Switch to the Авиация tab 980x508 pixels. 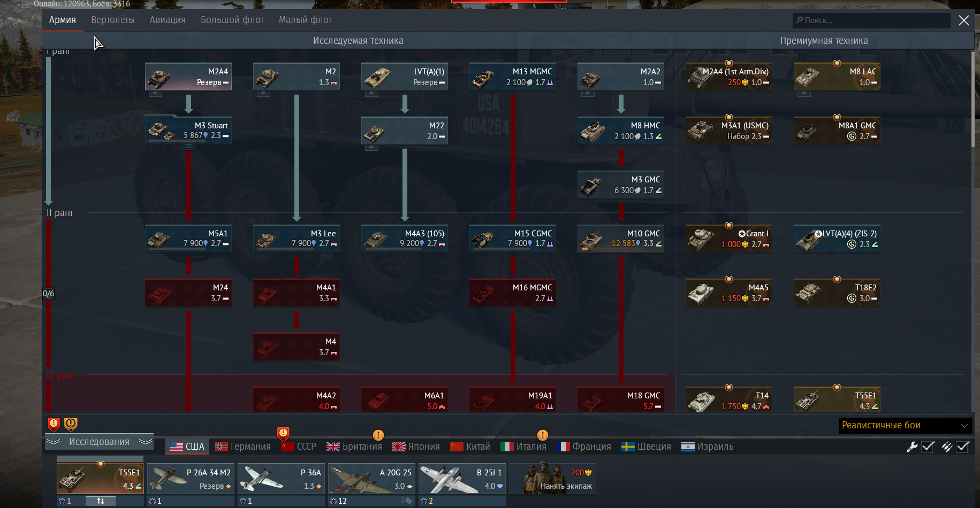point(168,20)
